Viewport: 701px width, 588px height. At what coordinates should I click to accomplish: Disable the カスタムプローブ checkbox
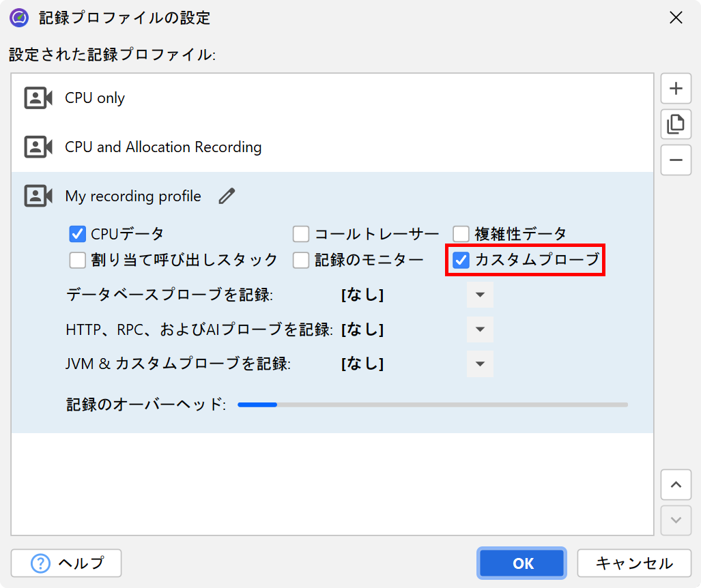click(x=462, y=260)
